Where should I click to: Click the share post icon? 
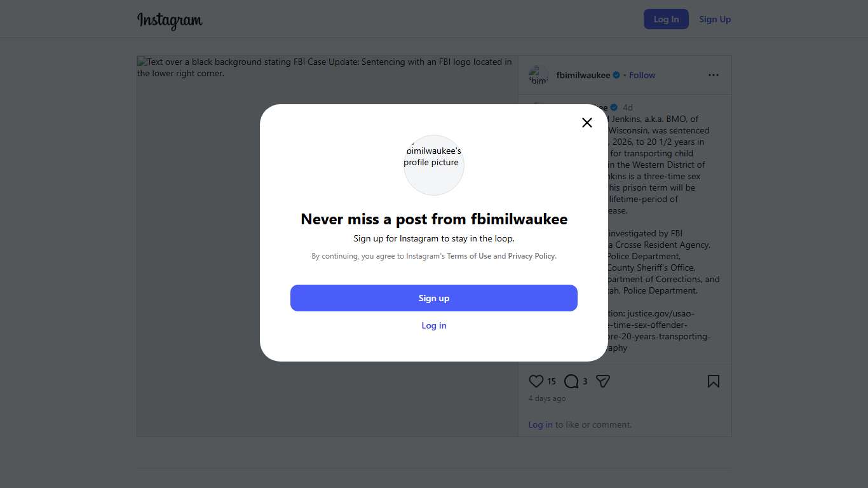(x=603, y=381)
